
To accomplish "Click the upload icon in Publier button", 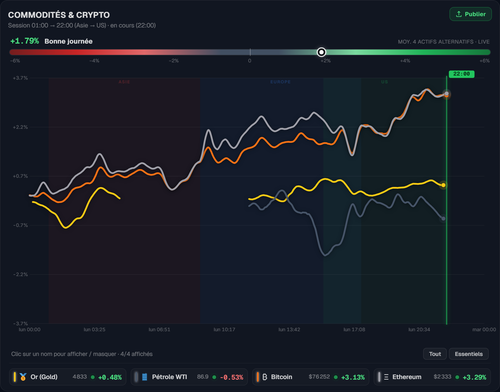I will point(459,14).
